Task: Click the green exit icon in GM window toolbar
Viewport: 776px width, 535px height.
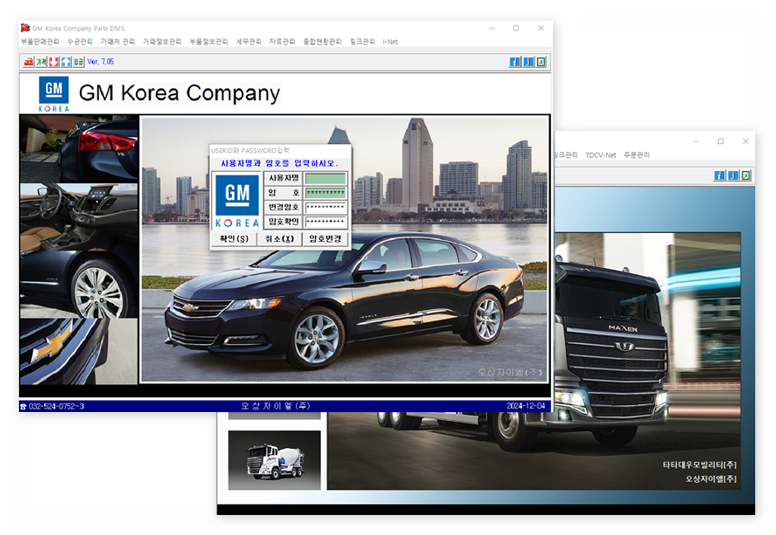Action: click(541, 62)
